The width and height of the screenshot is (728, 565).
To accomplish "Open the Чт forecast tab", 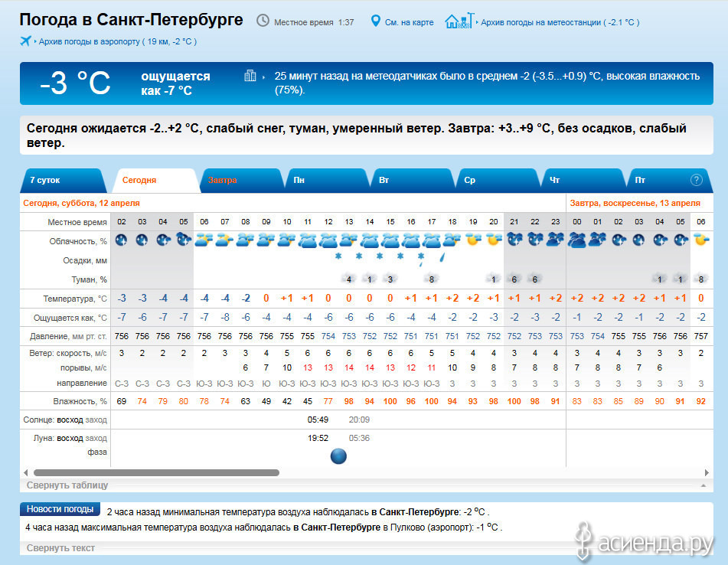I will [583, 180].
